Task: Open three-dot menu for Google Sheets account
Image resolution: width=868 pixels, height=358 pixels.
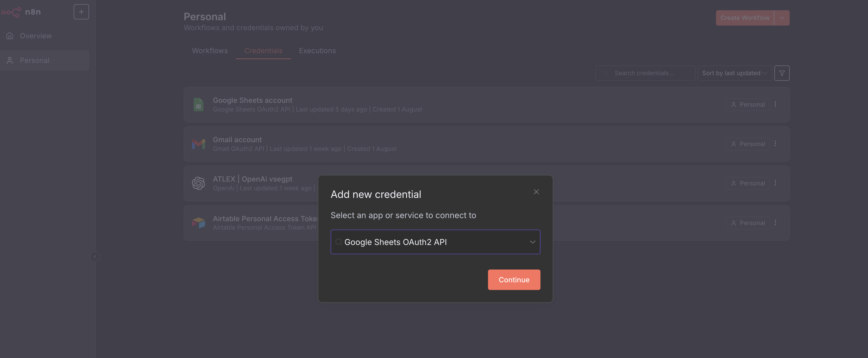Action: click(775, 104)
